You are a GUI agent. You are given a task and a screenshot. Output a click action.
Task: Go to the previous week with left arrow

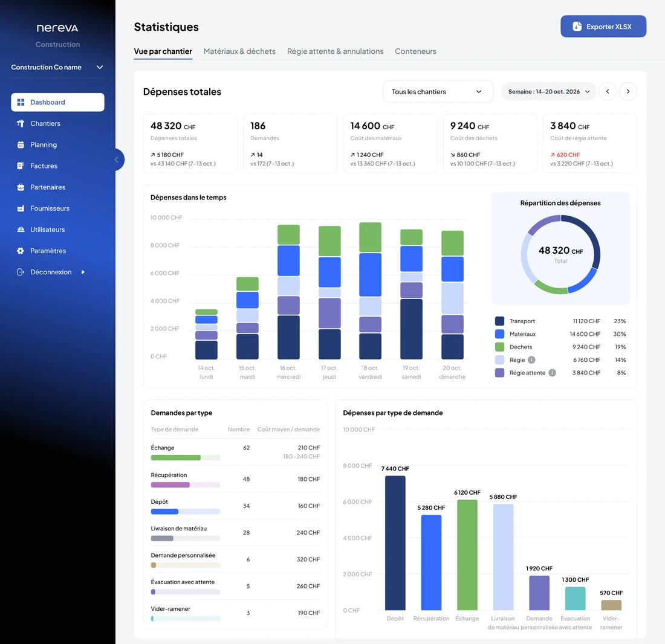[608, 91]
